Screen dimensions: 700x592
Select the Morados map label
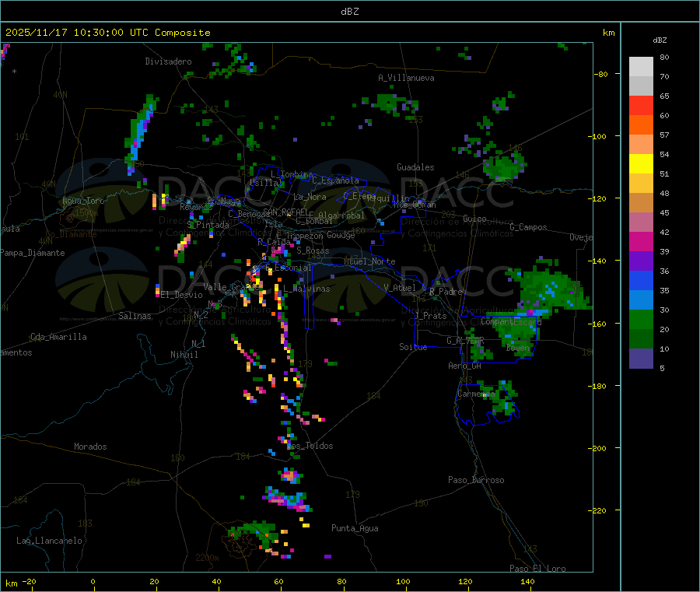point(90,447)
